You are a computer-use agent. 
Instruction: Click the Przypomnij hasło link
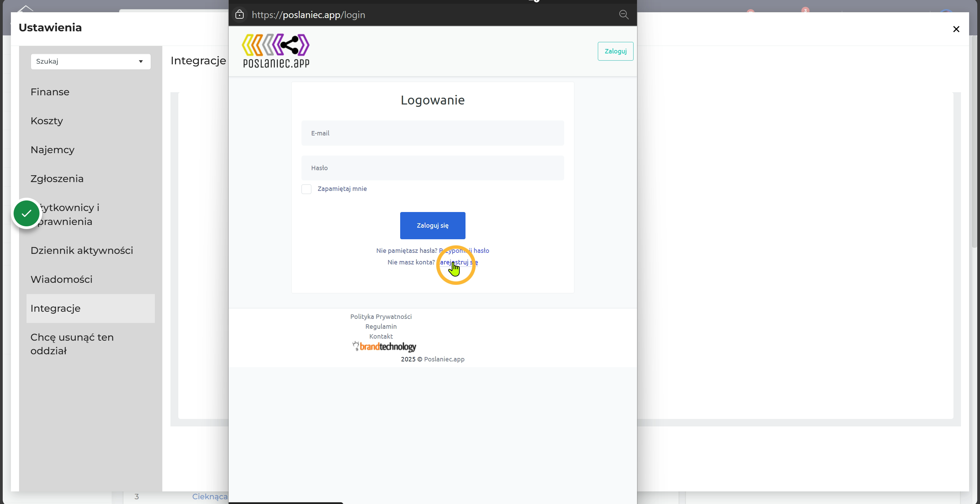pos(464,250)
